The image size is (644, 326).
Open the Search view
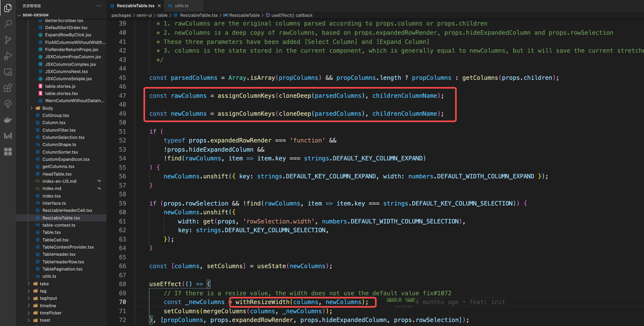[8, 24]
